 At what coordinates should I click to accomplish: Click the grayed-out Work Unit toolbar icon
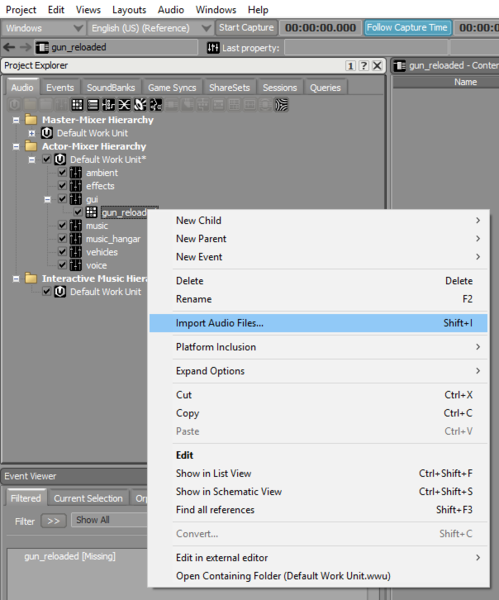[x=14, y=104]
